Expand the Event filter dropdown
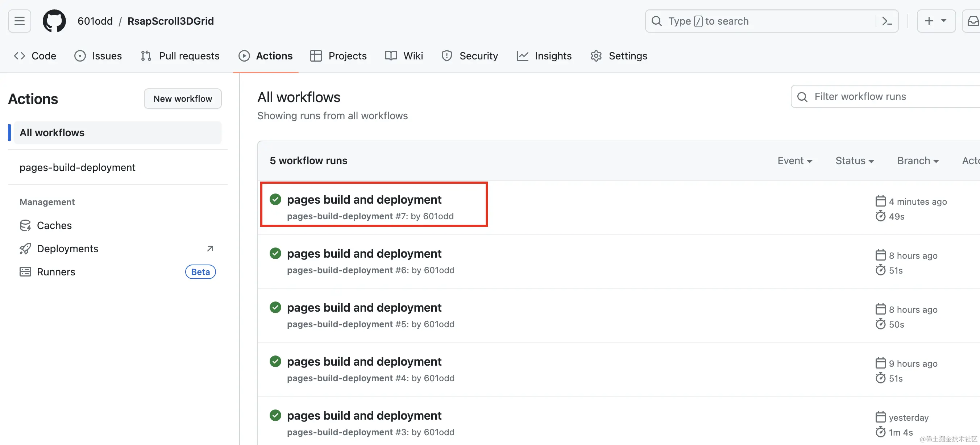Image resolution: width=980 pixels, height=445 pixels. pyautogui.click(x=794, y=161)
